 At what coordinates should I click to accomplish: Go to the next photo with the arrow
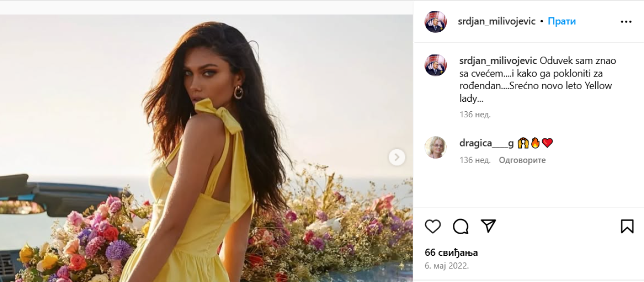[396, 158]
